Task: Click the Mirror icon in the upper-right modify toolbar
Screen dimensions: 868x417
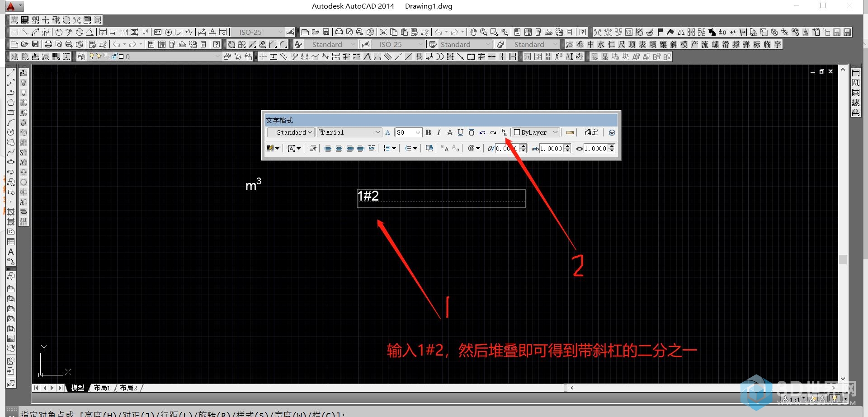Action: click(x=681, y=32)
